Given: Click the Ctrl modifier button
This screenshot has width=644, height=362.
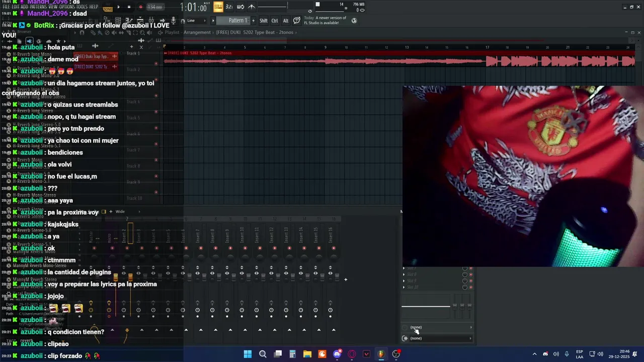Looking at the screenshot, I should (275, 21).
